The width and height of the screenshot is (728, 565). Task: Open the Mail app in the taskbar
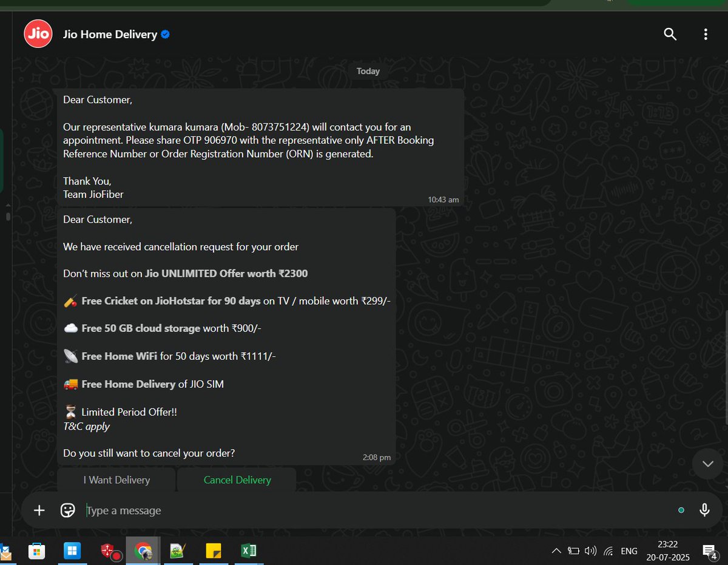[x=5, y=551]
